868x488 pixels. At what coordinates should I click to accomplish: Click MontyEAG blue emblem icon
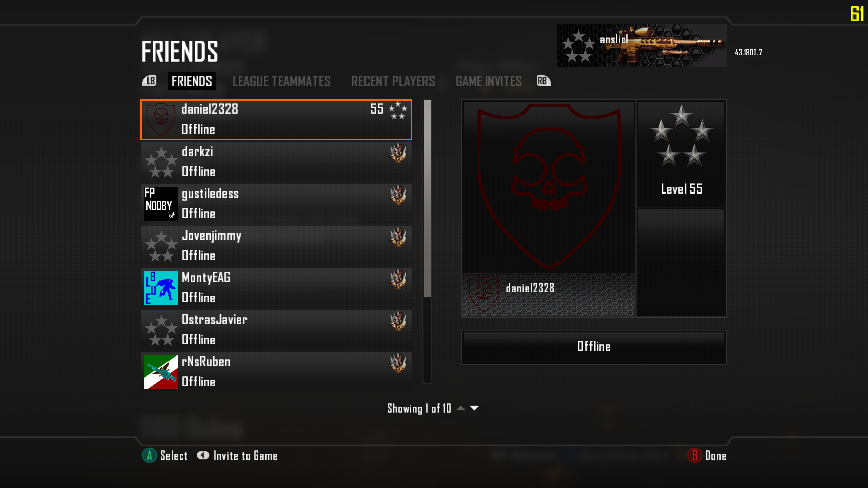161,288
